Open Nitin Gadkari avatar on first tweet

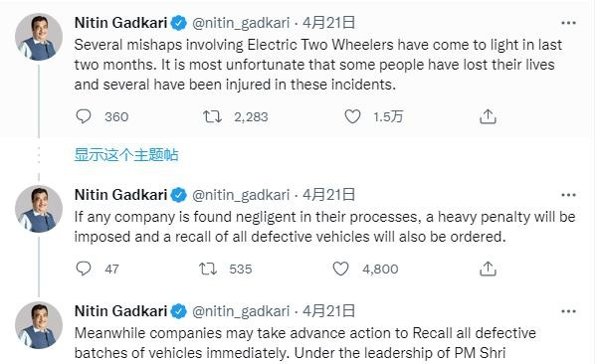39,37
